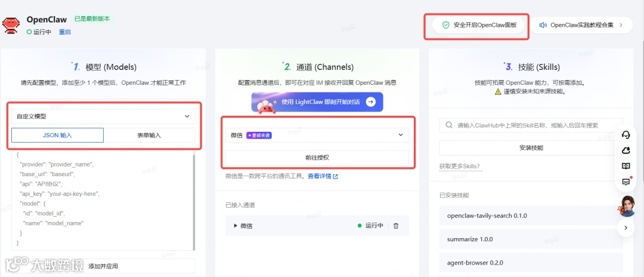Screen dimensions: 644x277
Task: Open OpenClaw实践教程合集 tutorials
Action: 581,25
